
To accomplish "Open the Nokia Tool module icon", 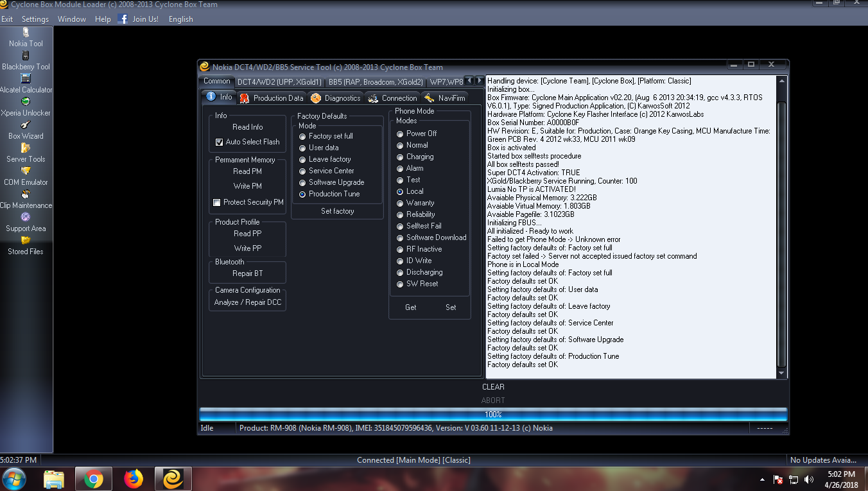I will coord(26,33).
